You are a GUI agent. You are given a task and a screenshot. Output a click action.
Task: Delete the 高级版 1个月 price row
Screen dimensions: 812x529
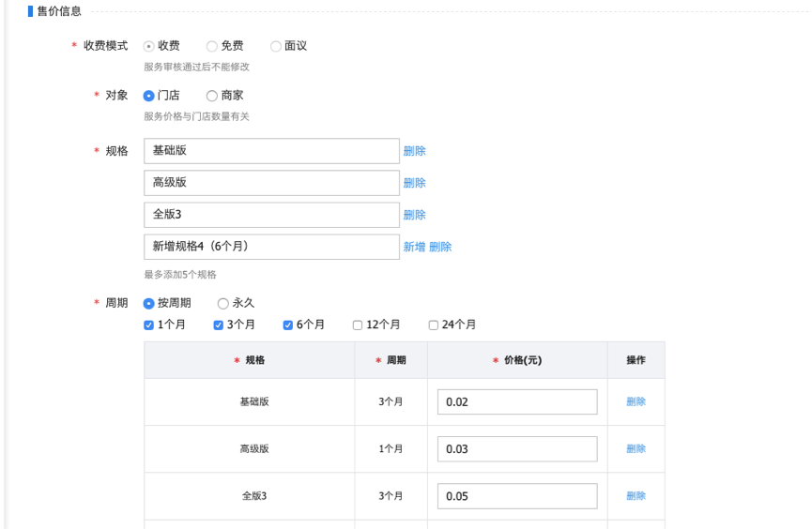pyautogui.click(x=636, y=448)
